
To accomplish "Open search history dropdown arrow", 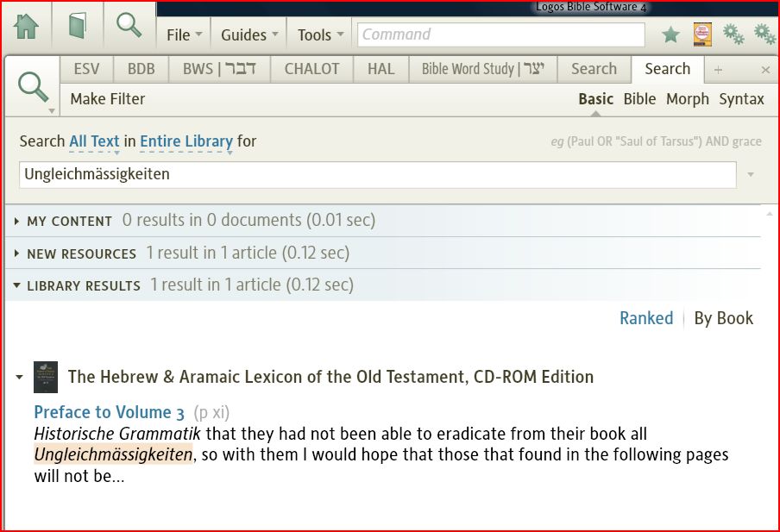I will point(751,174).
